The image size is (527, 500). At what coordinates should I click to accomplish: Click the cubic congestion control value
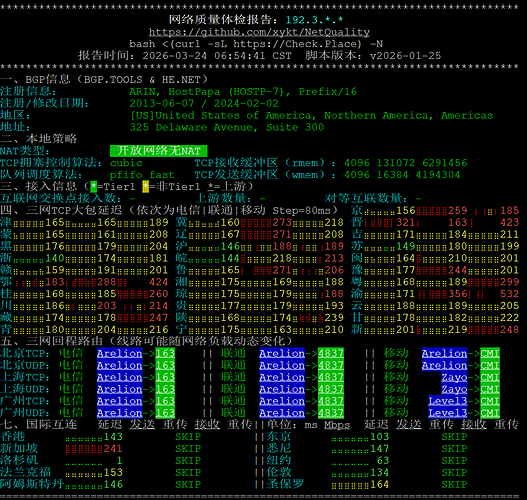click(x=126, y=163)
